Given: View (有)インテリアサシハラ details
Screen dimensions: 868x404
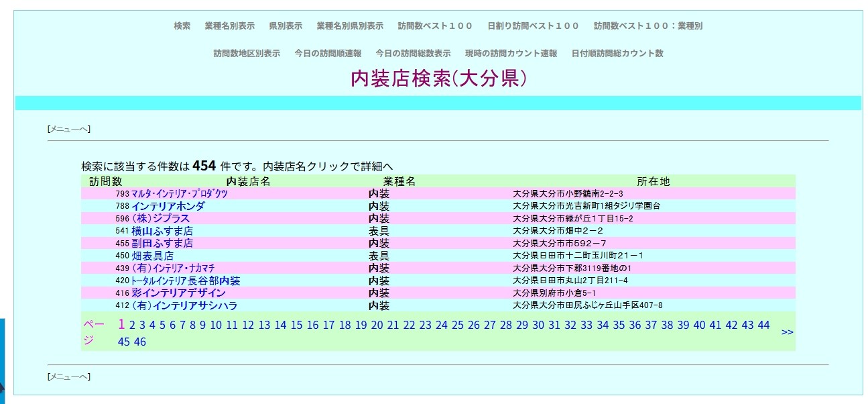Looking at the screenshot, I should click(x=184, y=306).
